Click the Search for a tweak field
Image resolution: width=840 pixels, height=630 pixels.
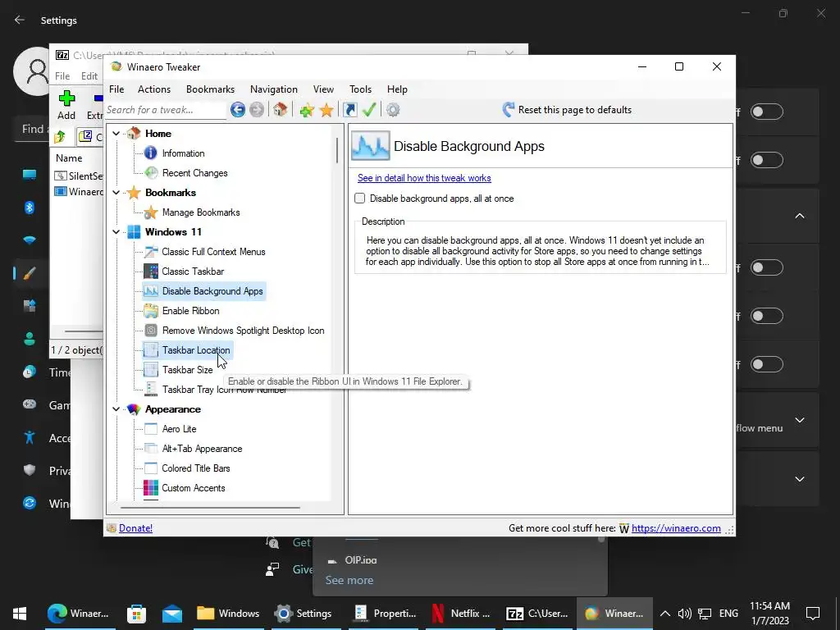click(x=166, y=110)
